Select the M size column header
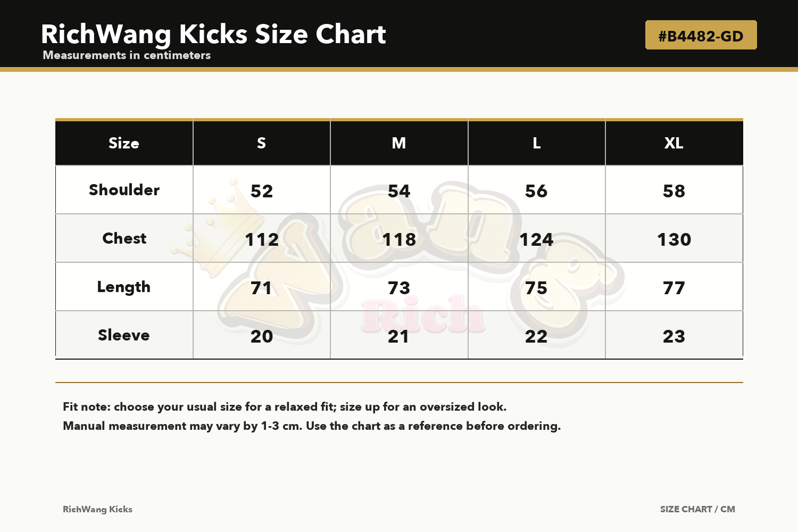 point(399,143)
